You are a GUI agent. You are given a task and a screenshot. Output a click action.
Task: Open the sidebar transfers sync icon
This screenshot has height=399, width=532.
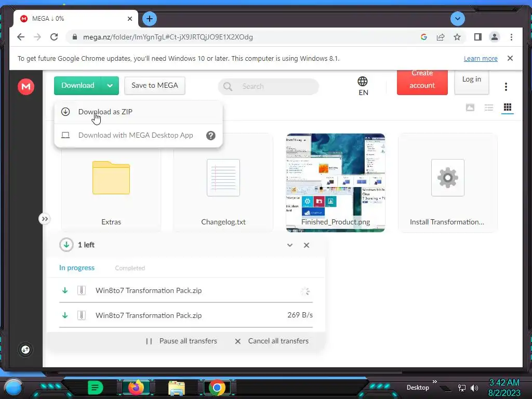point(25,350)
